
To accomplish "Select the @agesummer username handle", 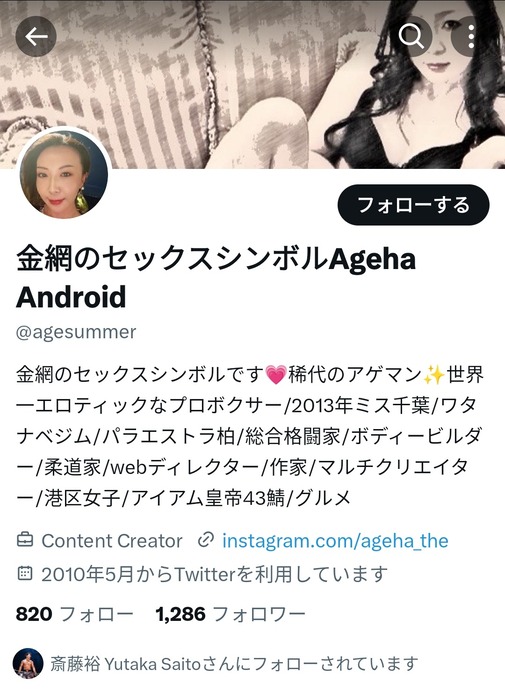I will 76,332.
